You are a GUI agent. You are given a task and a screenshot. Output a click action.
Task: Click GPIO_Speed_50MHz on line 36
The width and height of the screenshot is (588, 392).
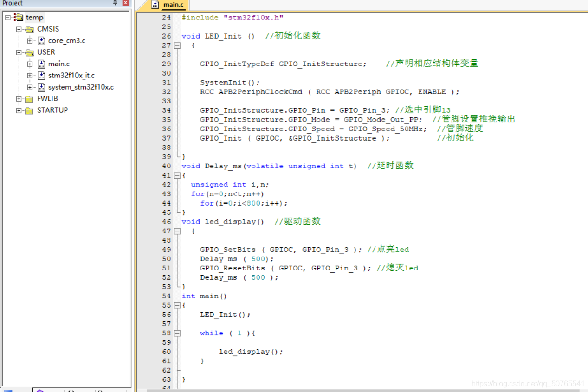click(386, 129)
